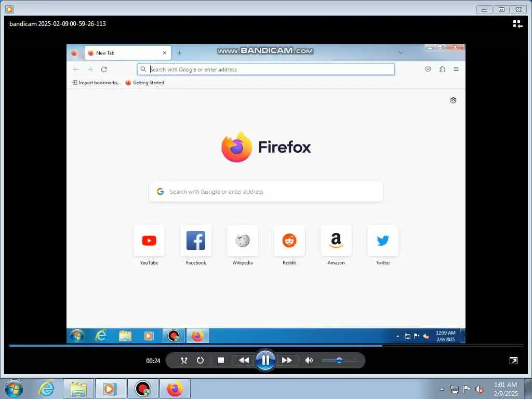Toggle repeat in Media Player

[x=200, y=361]
